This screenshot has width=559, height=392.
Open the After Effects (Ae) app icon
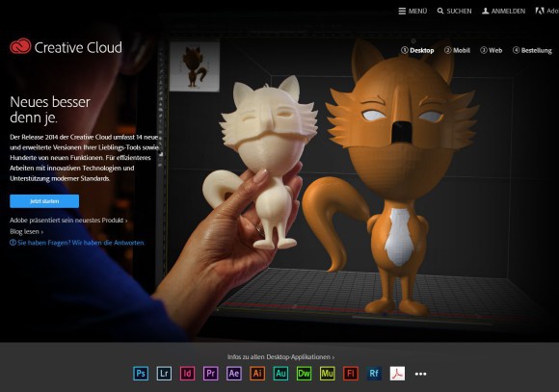point(234,374)
